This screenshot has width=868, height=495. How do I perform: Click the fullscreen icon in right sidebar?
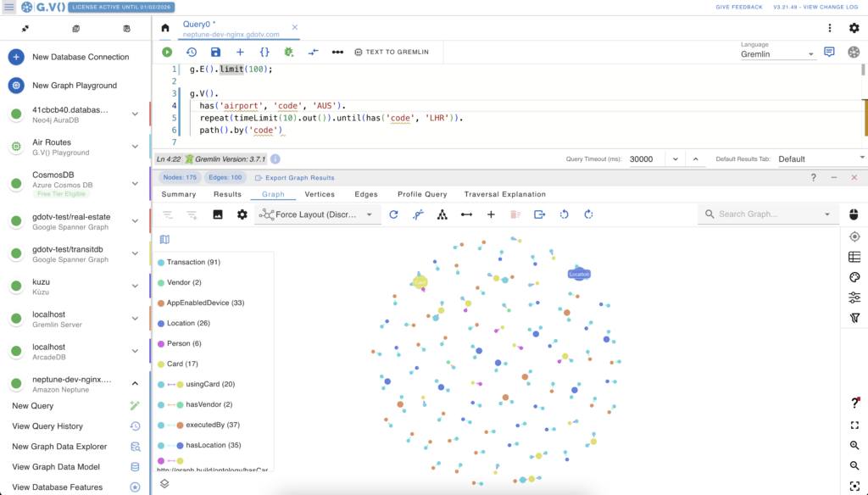coord(854,425)
